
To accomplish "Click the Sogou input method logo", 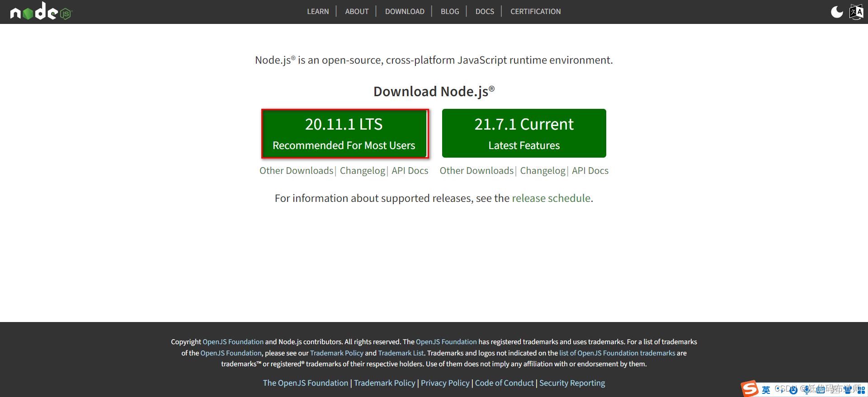I will point(750,389).
